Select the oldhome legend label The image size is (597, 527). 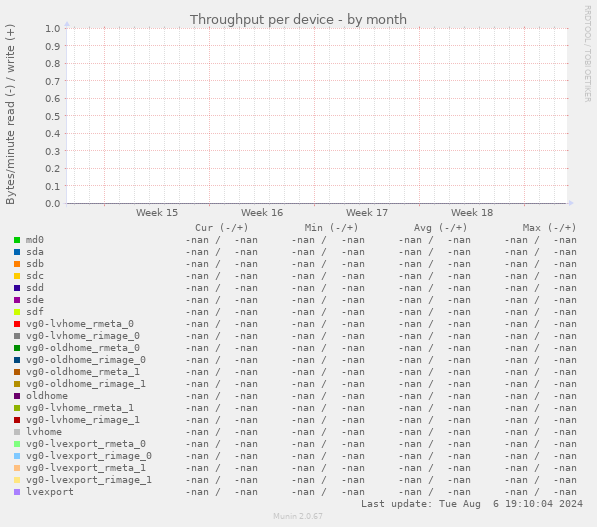pos(47,396)
